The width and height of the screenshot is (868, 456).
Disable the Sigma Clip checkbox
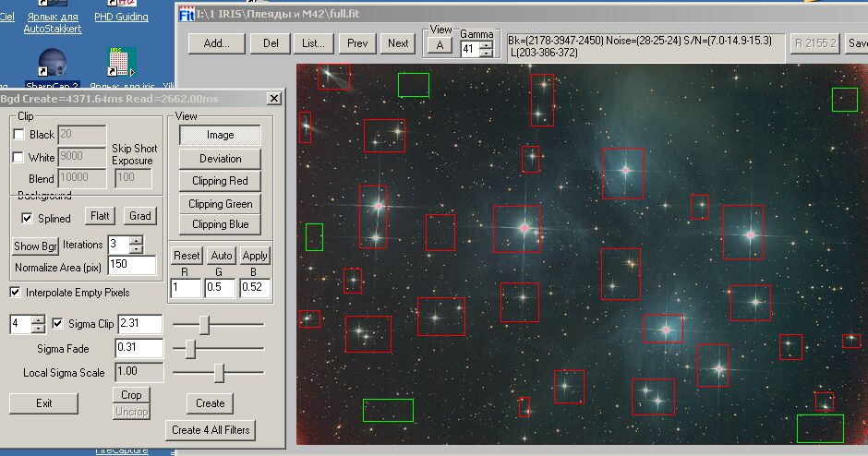click(x=58, y=324)
